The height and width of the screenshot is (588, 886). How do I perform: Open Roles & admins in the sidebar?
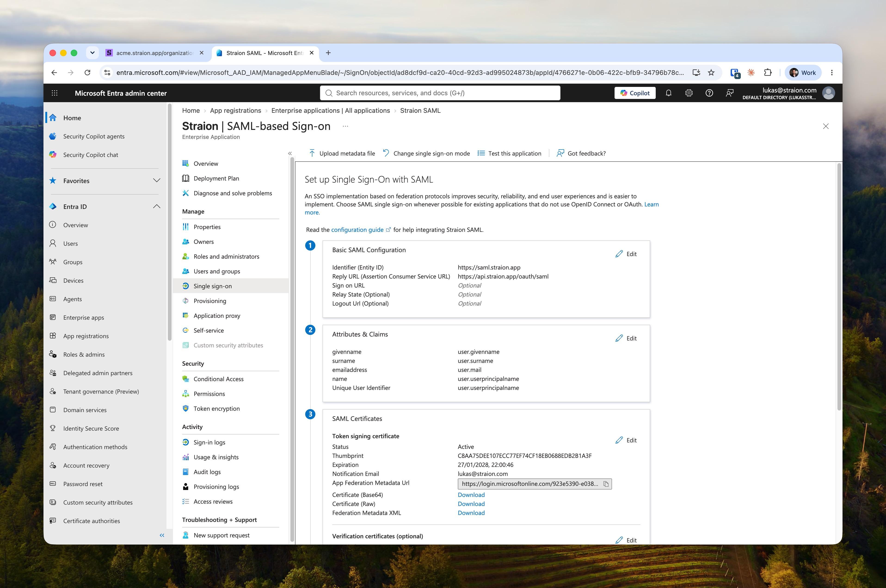click(84, 354)
